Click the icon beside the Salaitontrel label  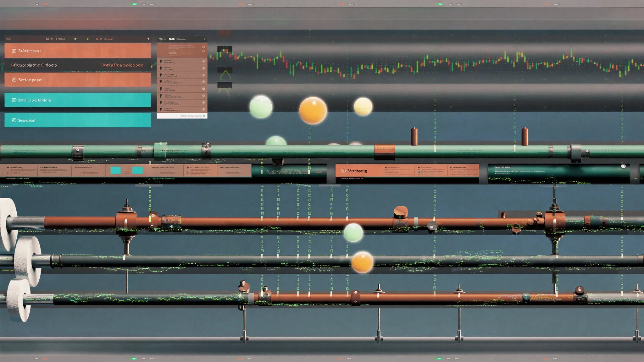pyautogui.click(x=14, y=51)
